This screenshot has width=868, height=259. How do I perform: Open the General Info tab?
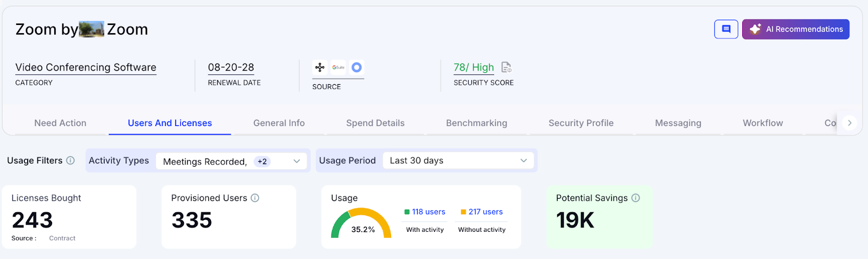(x=279, y=123)
